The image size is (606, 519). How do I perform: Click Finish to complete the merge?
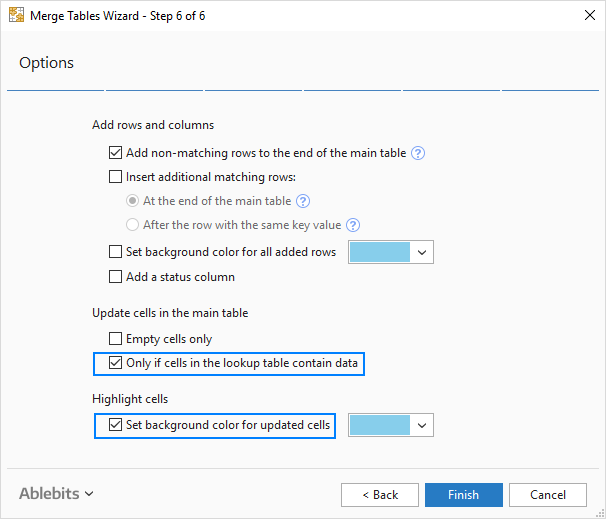tap(463, 494)
